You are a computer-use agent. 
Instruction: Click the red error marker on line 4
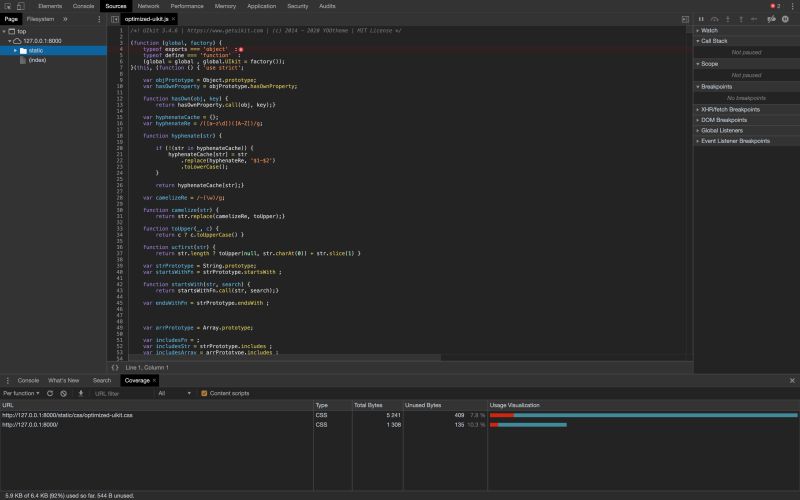click(x=241, y=49)
